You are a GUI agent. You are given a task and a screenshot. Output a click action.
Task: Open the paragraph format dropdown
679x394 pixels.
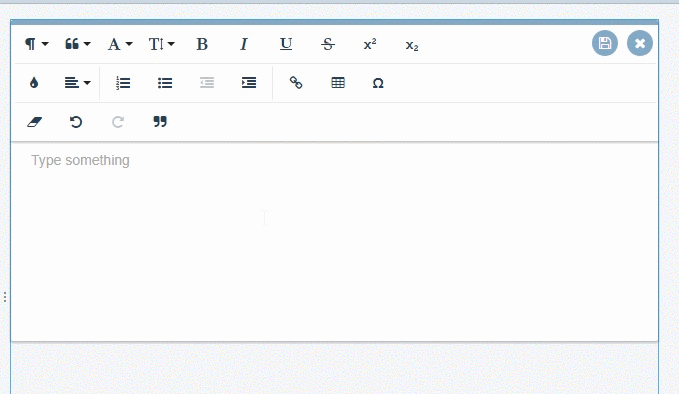(x=36, y=44)
